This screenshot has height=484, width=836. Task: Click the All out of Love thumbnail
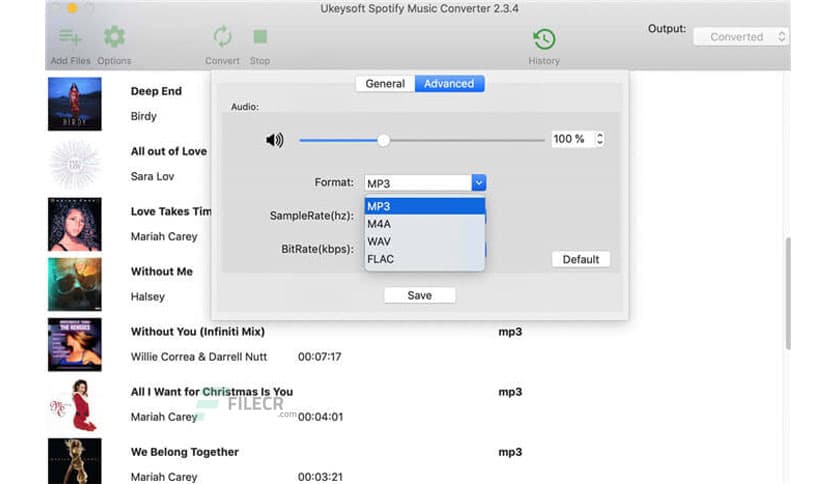point(75,164)
